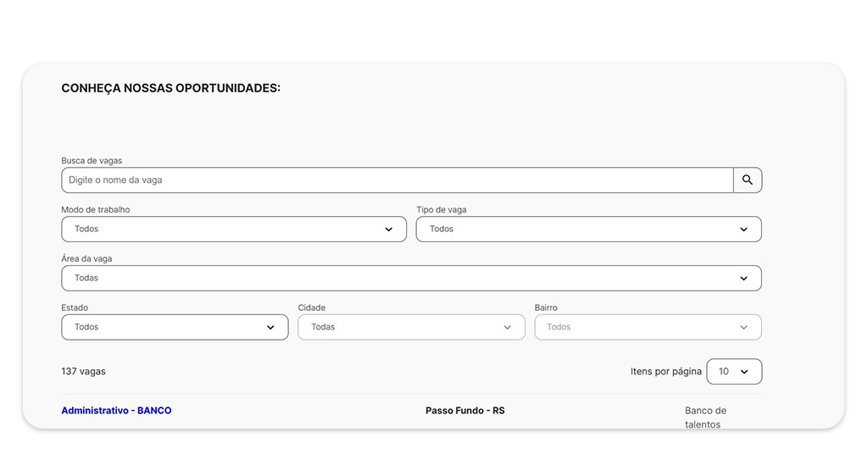Expand the Tipo de vaga selector
868x454 pixels.
(576, 230)
